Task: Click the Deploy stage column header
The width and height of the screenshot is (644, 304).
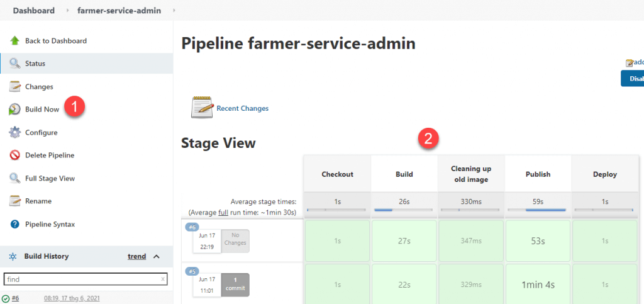Action: click(x=605, y=174)
